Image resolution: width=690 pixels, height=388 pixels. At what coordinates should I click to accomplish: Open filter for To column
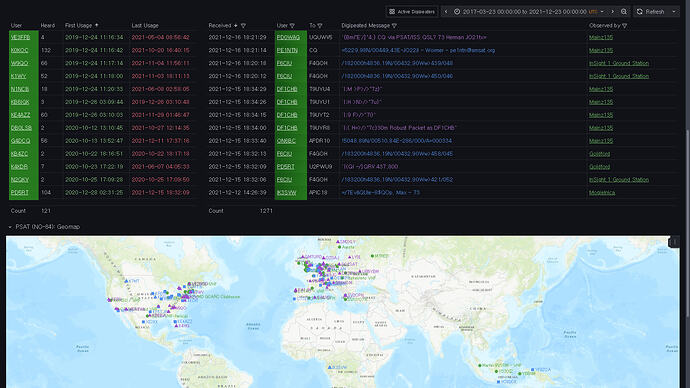[320, 26]
